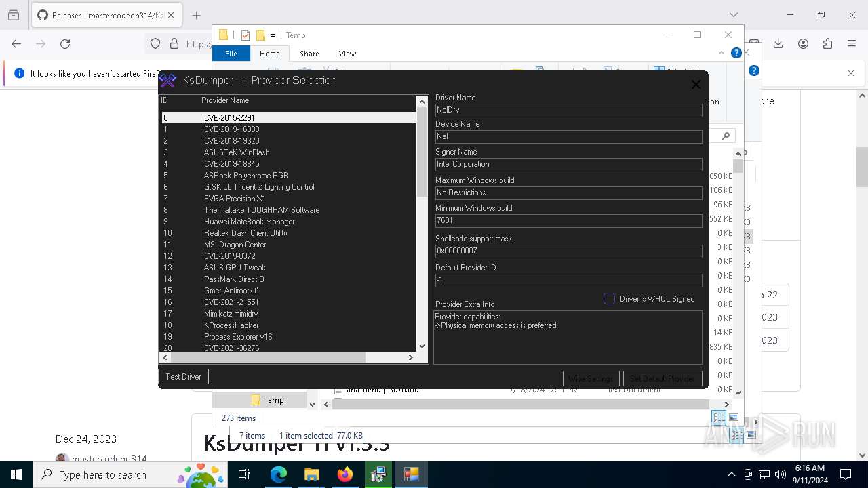868x488 pixels.
Task: Open Help in the rear Explorer window
Action: tap(753, 70)
